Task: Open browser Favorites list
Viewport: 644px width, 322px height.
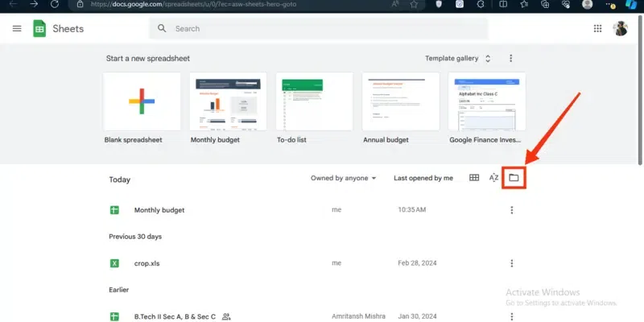Action: 524,4
